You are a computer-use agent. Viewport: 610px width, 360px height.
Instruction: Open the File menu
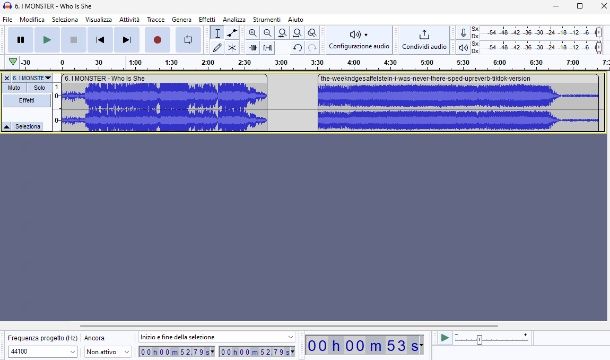(x=7, y=19)
